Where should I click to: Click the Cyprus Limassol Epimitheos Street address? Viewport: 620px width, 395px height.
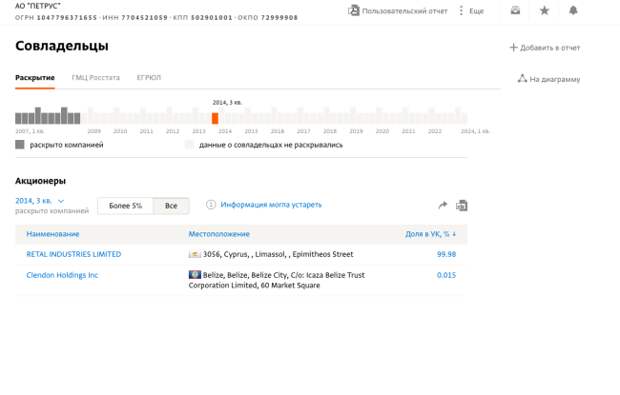pyautogui.click(x=278, y=254)
